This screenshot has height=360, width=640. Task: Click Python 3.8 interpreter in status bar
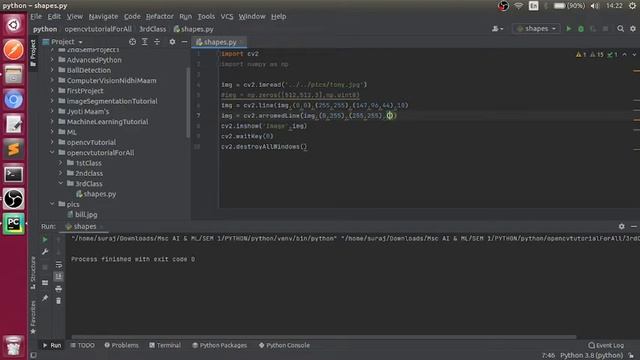(x=591, y=356)
